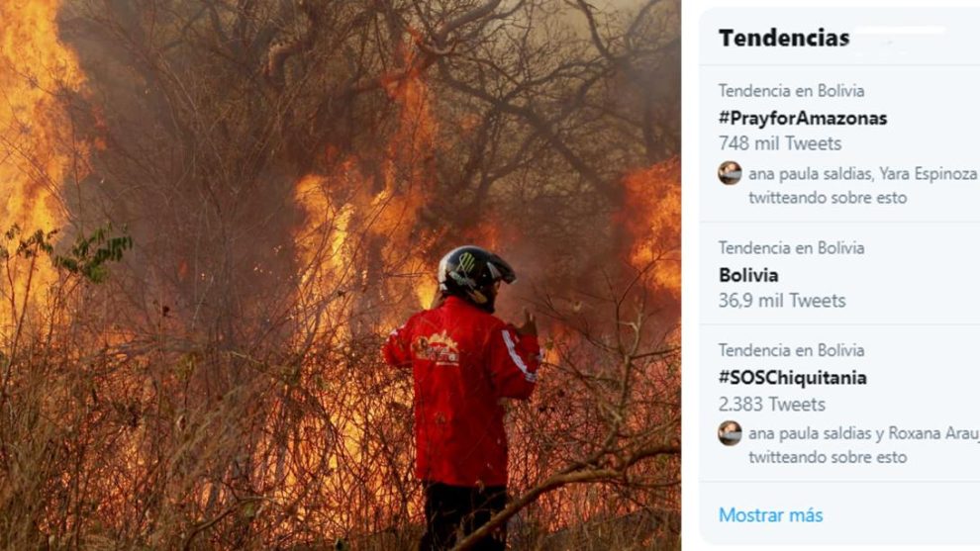980x551 pixels.
Task: Click the 2.383 Tweets count
Action: click(772, 405)
